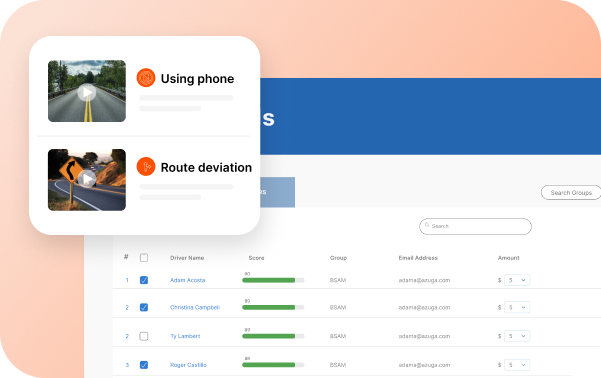Click into the Search input field
This screenshot has width=601, height=378.
(x=475, y=226)
